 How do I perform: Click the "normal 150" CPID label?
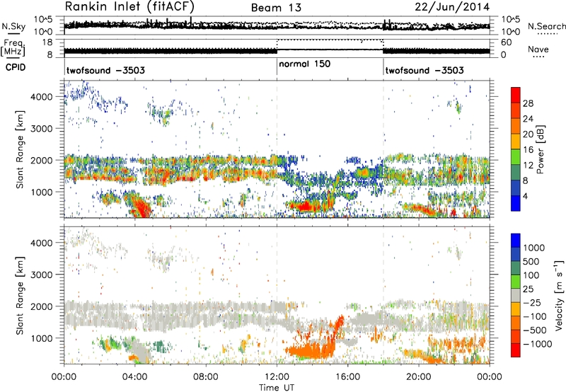305,64
